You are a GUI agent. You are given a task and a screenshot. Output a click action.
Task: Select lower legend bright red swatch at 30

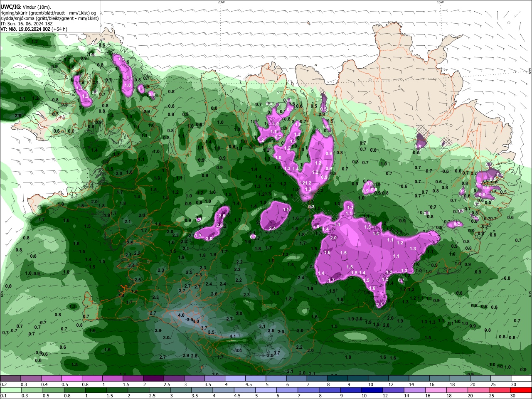pyautogui.click(x=521, y=390)
